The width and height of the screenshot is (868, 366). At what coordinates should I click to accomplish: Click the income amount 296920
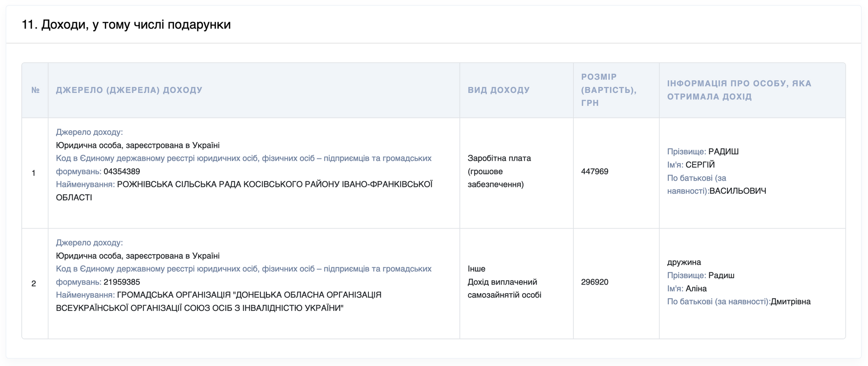[x=594, y=282]
